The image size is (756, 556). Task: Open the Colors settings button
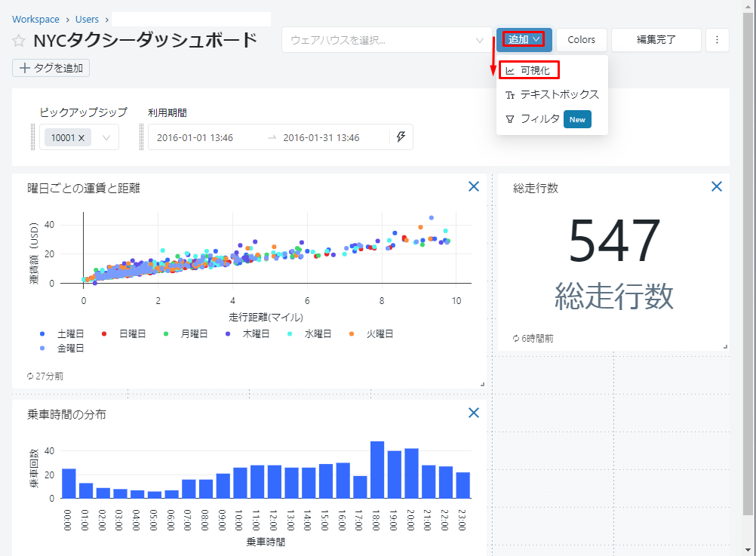pos(581,40)
